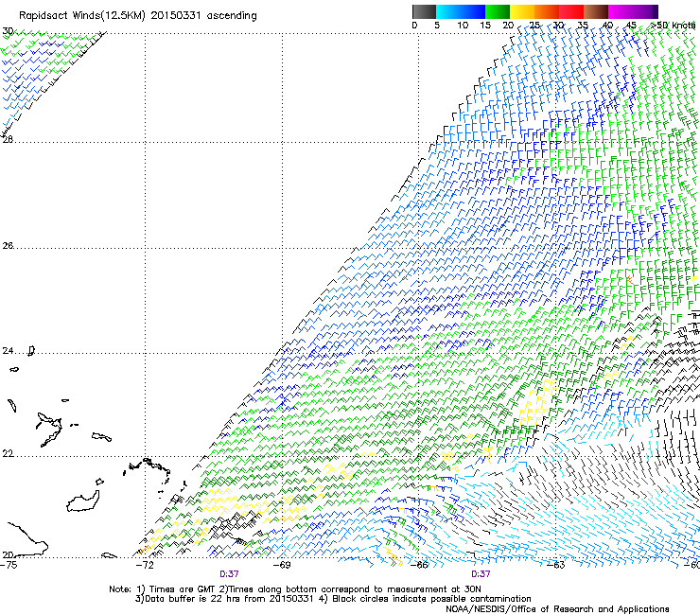This screenshot has height=615, width=700.
Task: Click the ">50 Knots" legend label
Action: tap(674, 26)
